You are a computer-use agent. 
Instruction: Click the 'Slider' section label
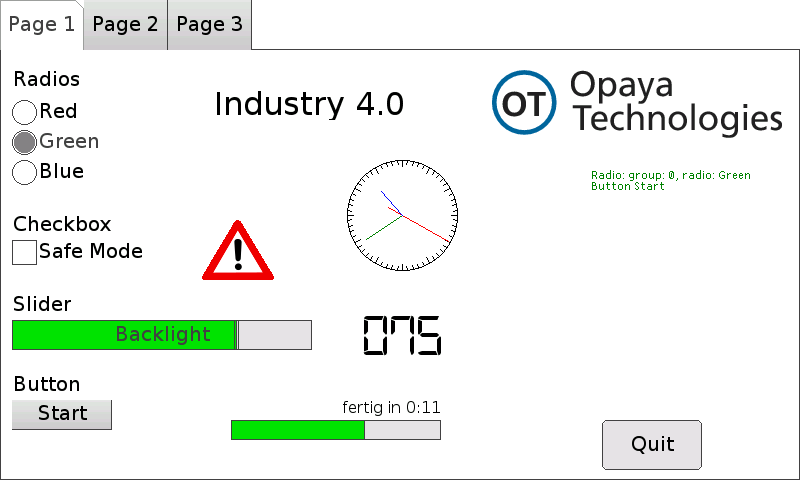tap(42, 304)
